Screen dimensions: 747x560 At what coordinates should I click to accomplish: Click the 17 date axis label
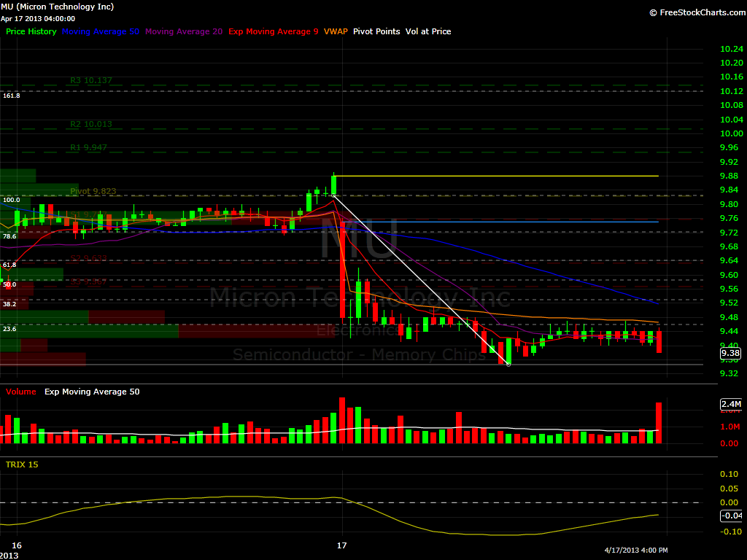tap(341, 545)
